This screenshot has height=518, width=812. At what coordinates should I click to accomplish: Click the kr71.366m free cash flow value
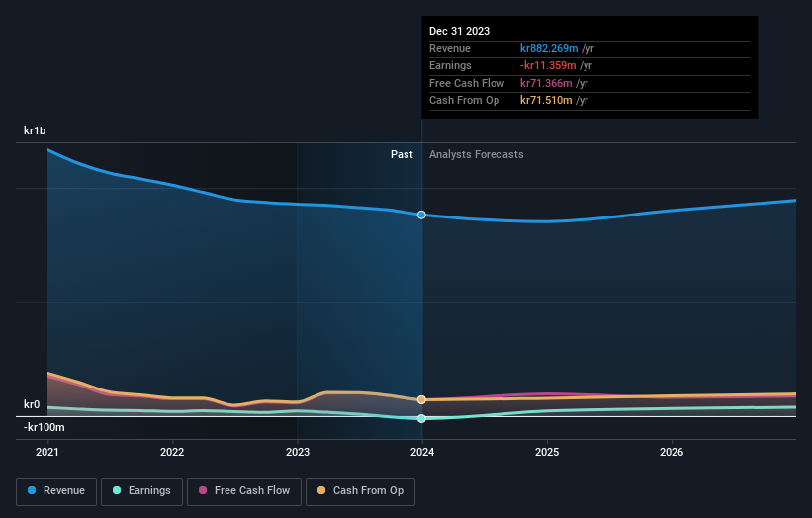pos(546,83)
